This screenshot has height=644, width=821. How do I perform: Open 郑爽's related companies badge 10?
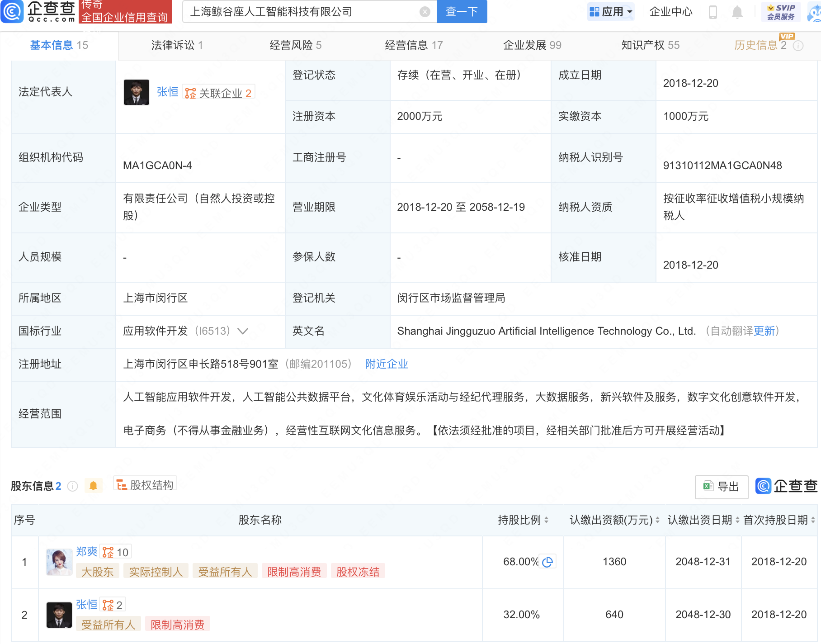116,552
